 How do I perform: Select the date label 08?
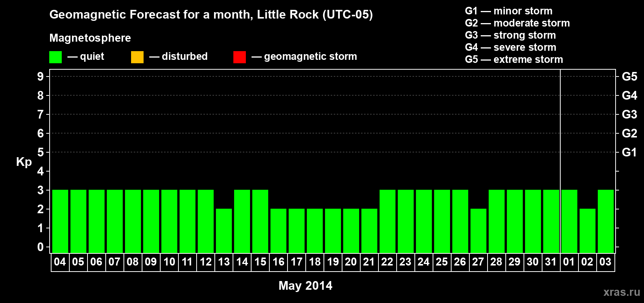coord(133,262)
